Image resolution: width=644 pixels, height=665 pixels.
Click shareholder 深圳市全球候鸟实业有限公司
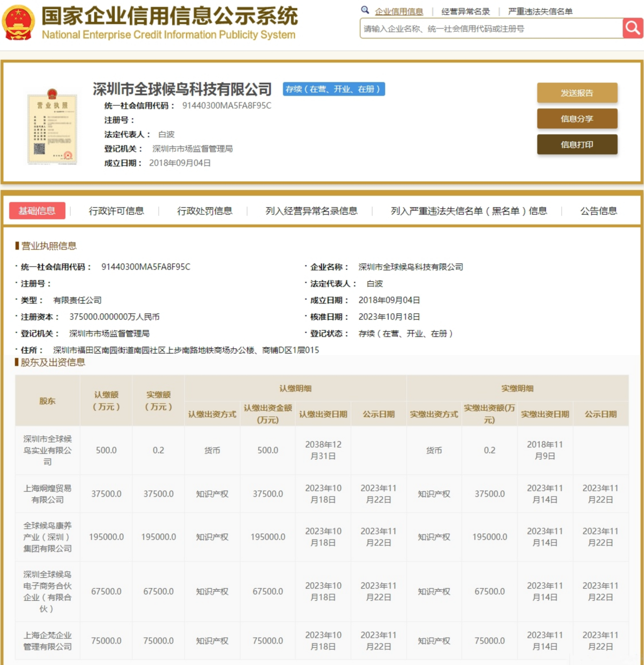(47, 450)
